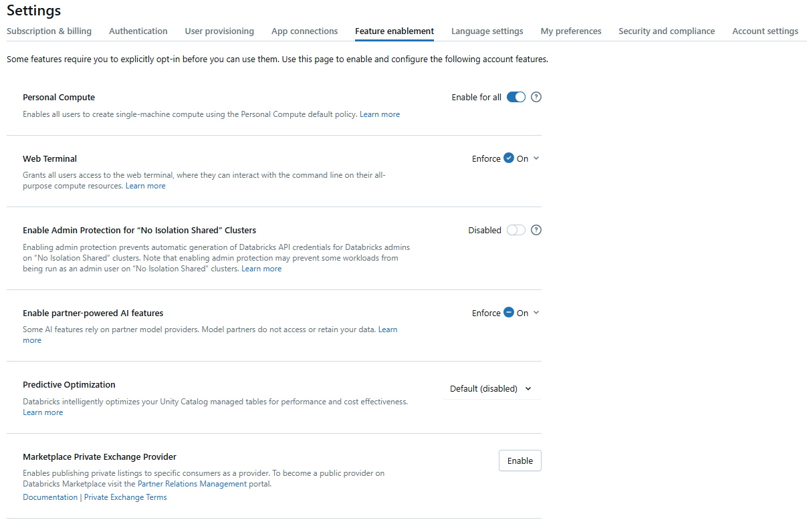The image size is (807, 532).
Task: Switch to the Language settings tab
Action: coord(487,31)
